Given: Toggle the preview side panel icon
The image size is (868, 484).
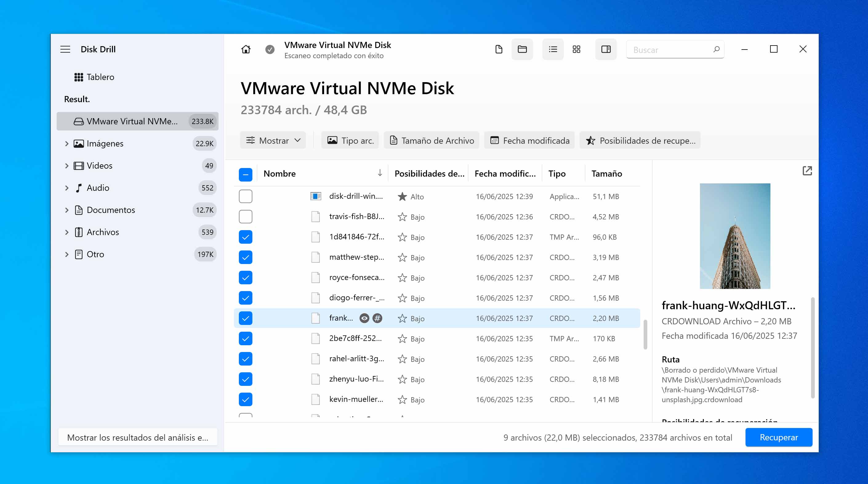Looking at the screenshot, I should click(605, 49).
